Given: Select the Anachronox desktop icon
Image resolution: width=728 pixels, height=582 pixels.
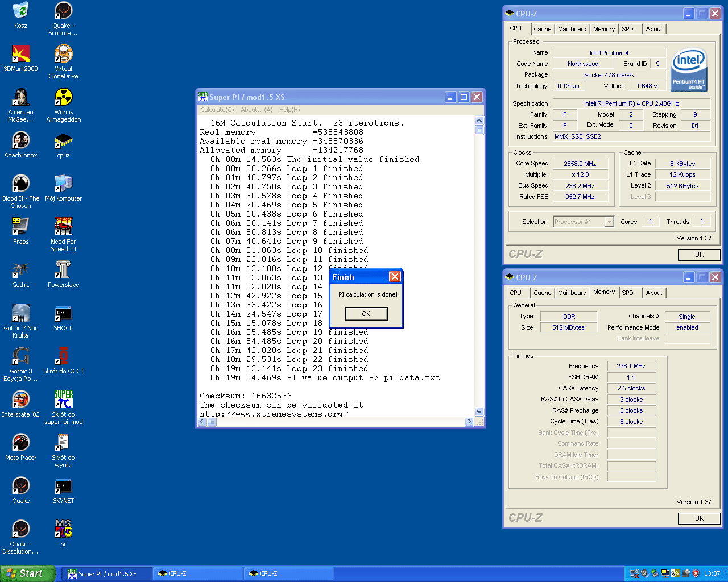Looking at the screenshot, I should tap(20, 144).
